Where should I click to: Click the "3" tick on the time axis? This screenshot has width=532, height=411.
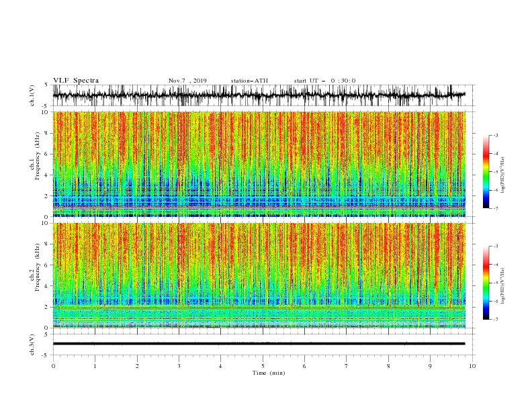[179, 366]
